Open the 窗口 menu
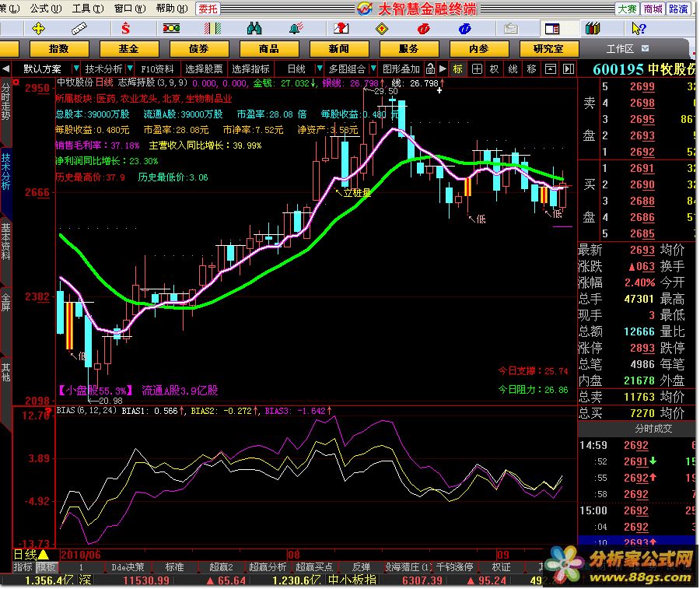The image size is (700, 589). coord(129,8)
